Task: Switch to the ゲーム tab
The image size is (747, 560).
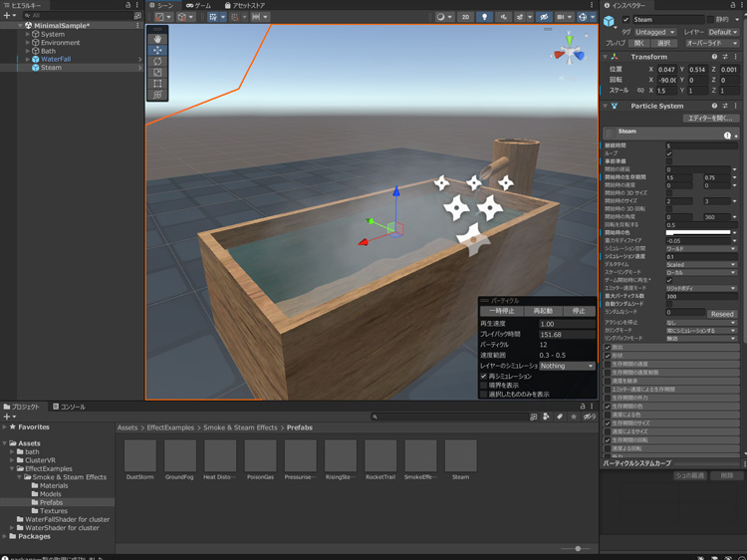Action: (x=199, y=5)
